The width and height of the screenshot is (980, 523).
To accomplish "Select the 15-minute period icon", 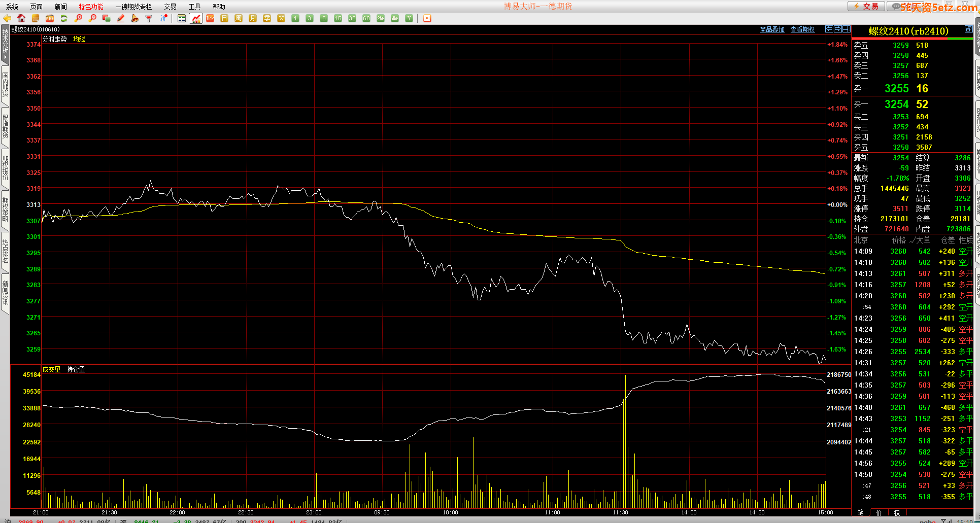I will coord(338,18).
